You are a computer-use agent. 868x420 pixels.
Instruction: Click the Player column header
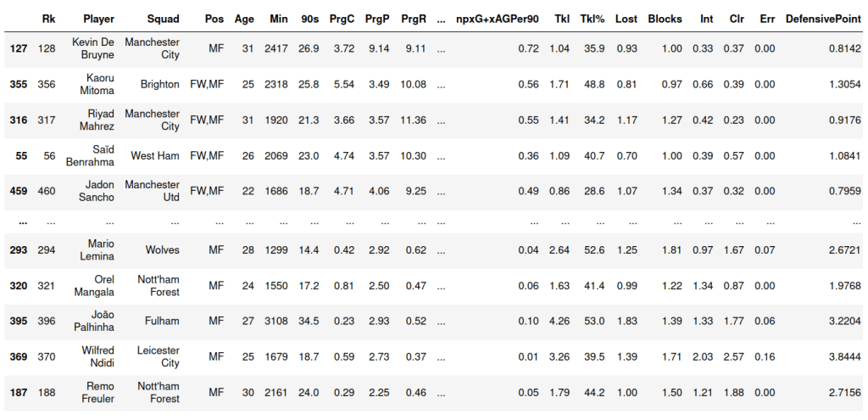99,18
